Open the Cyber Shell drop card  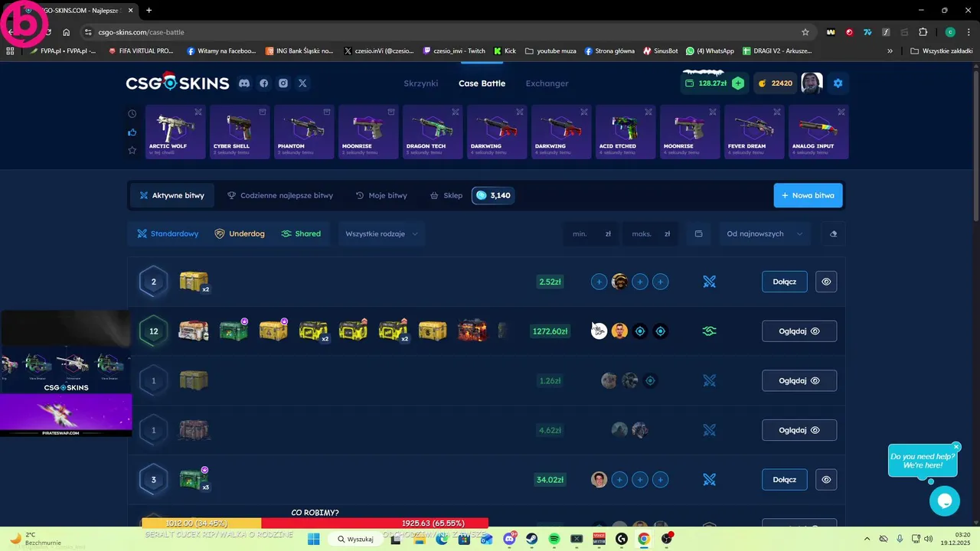tap(240, 132)
